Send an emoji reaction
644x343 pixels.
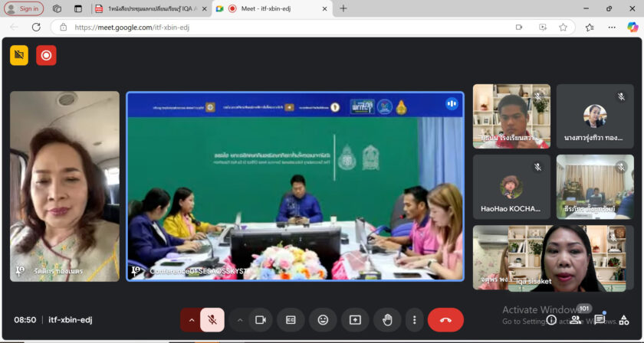(323, 320)
